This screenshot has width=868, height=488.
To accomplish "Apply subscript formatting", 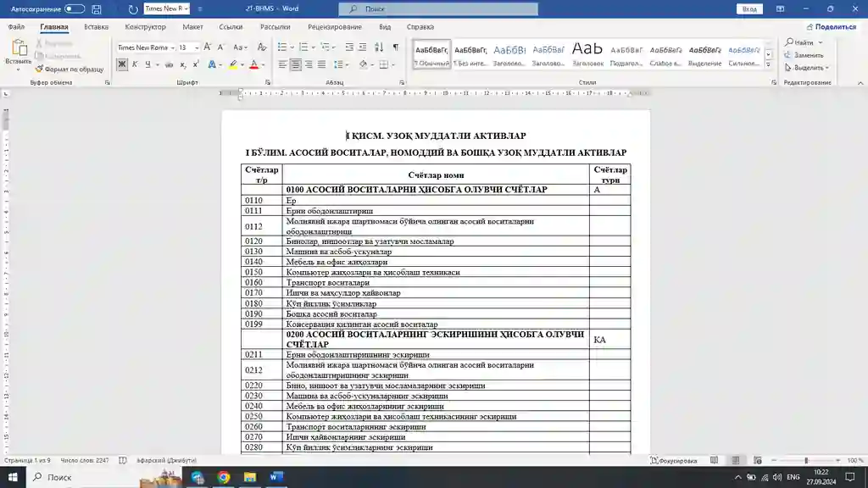I will [184, 64].
